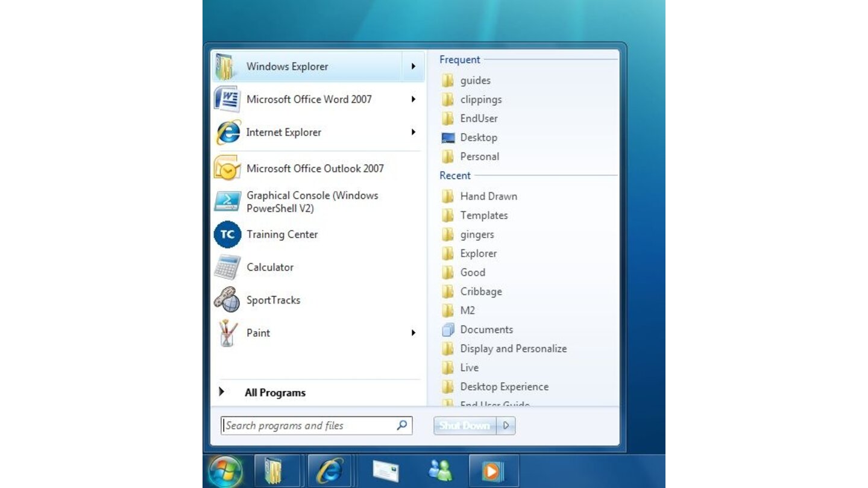Open the Good recent folder
Screen dimensions: 868x488
tap(473, 272)
